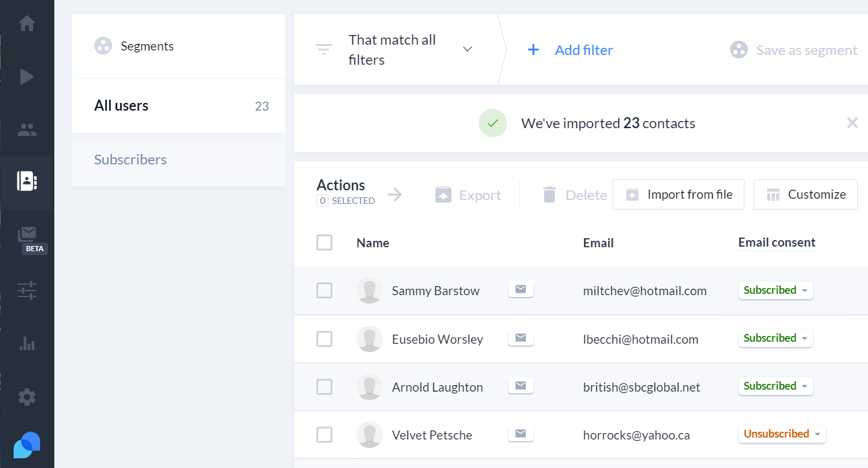Open Velvet Petsche's Unsubscribed dropdown

[x=782, y=434]
